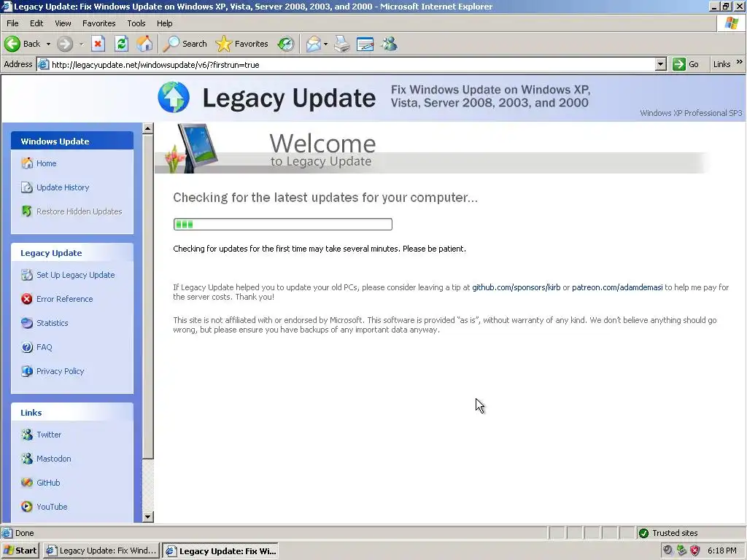Open the Favorites menu
The image size is (747, 560).
(98, 23)
